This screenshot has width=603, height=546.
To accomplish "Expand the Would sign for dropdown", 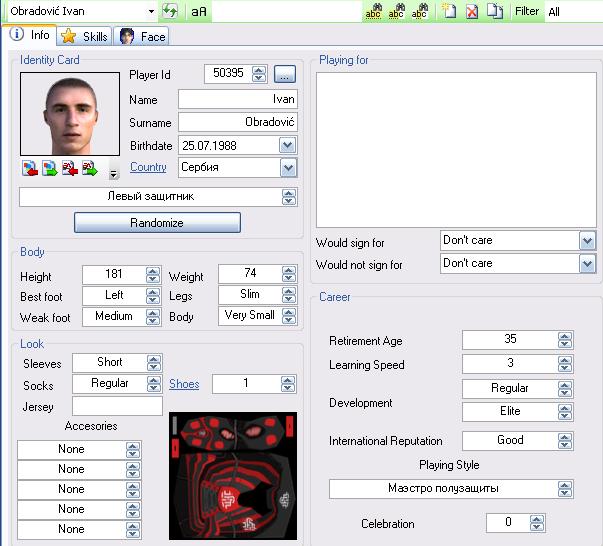I will (587, 241).
